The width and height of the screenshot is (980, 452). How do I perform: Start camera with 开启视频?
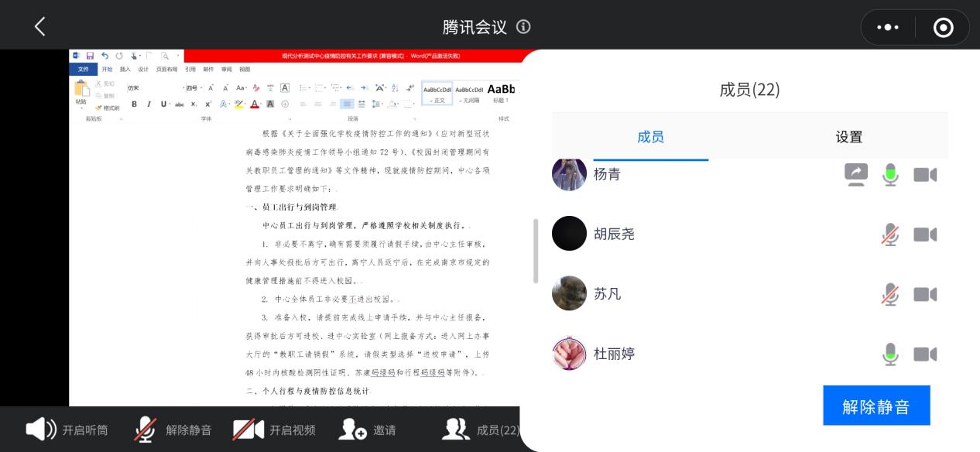[x=274, y=430]
